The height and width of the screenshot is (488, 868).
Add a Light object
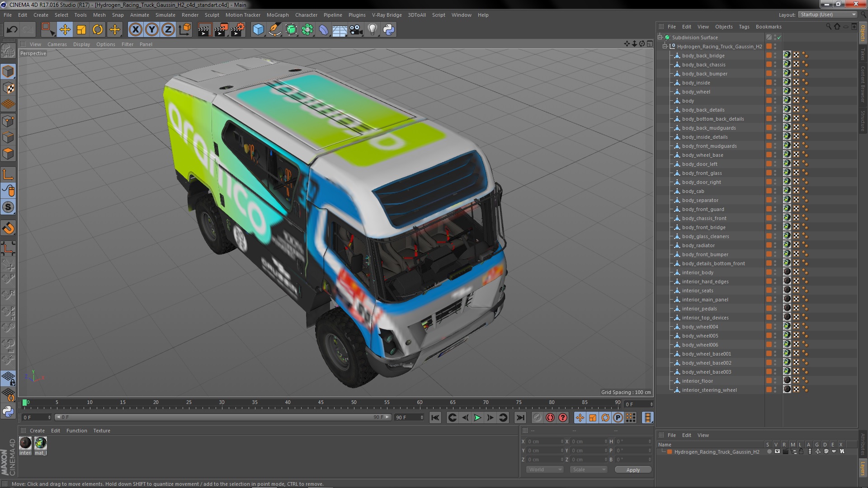coord(372,30)
